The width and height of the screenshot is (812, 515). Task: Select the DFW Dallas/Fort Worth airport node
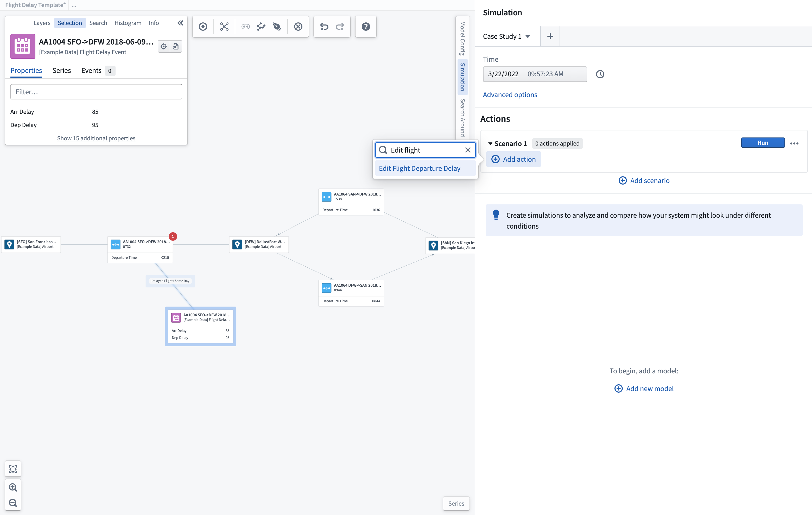[259, 244]
